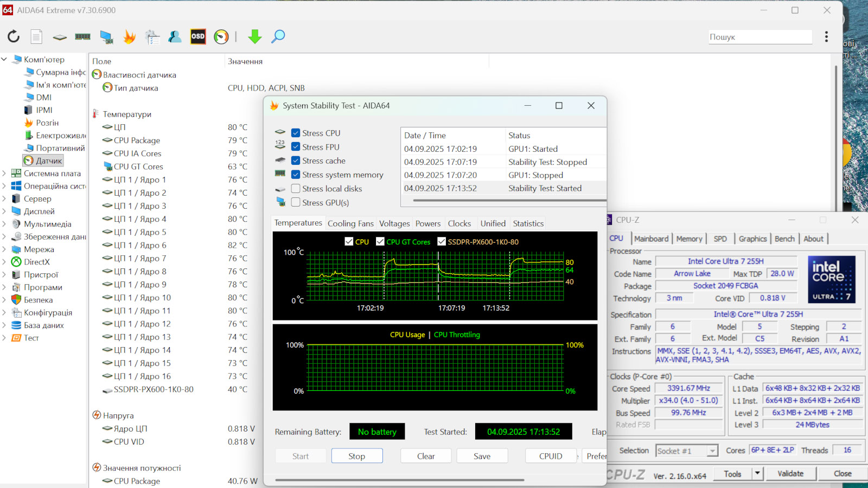Open the Memory tab in CPU-Z
This screenshot has width=868, height=488.
coord(689,239)
